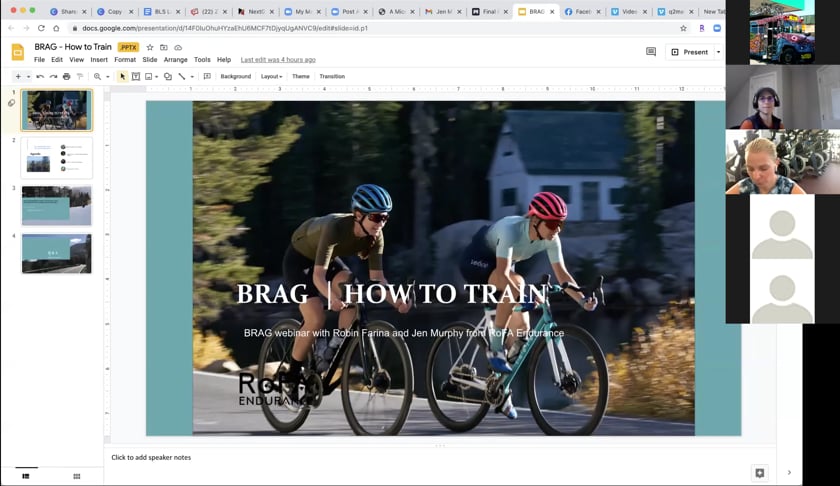This screenshot has height=486, width=840.
Task: Click the 'BRAG | HOW TO TRAIN' slide title
Action: pos(392,294)
